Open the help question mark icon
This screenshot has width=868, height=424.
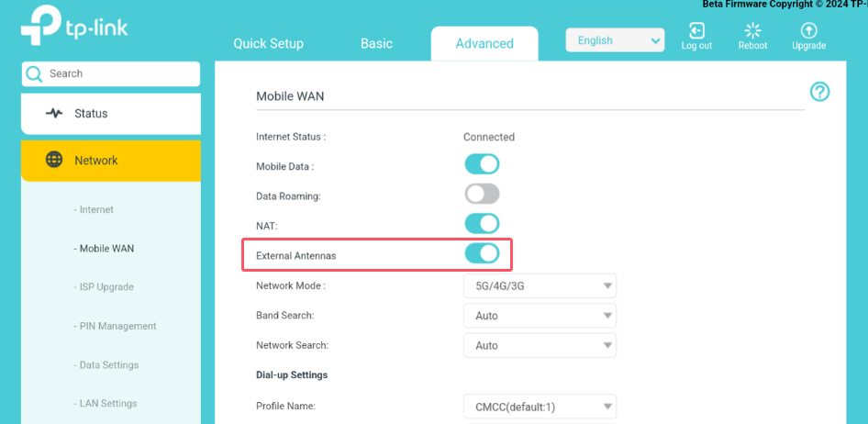(819, 92)
